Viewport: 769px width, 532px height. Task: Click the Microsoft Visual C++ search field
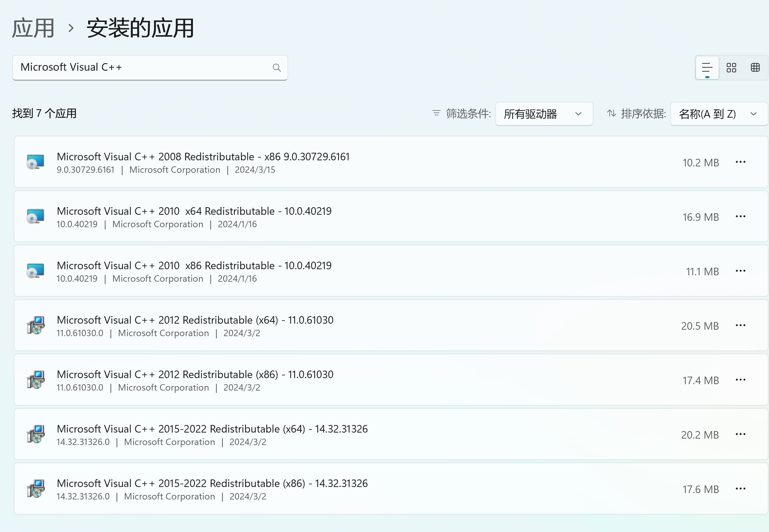click(150, 68)
